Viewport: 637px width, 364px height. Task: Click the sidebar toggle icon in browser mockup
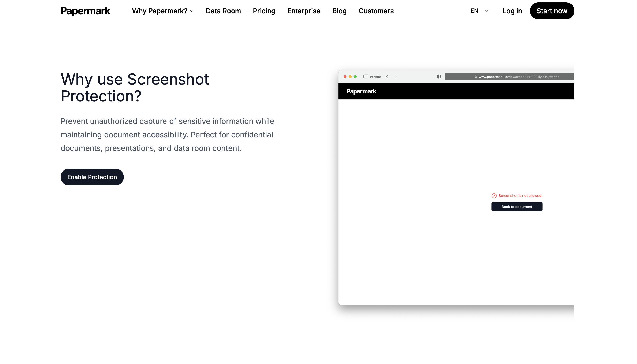point(366,77)
